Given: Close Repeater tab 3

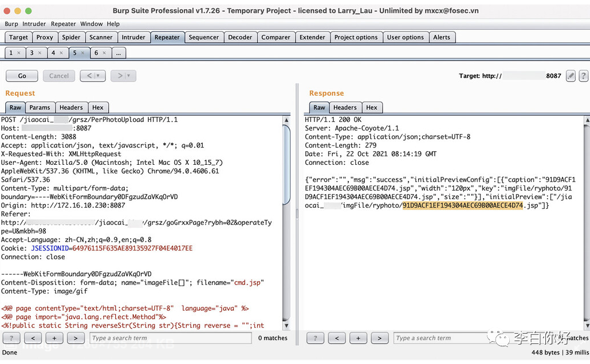Looking at the screenshot, I should point(40,53).
